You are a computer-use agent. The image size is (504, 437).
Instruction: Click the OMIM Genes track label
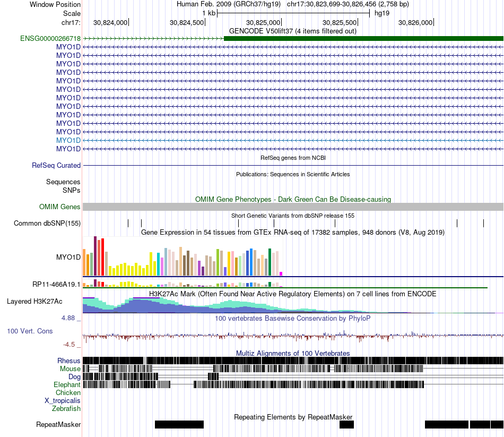pos(60,207)
